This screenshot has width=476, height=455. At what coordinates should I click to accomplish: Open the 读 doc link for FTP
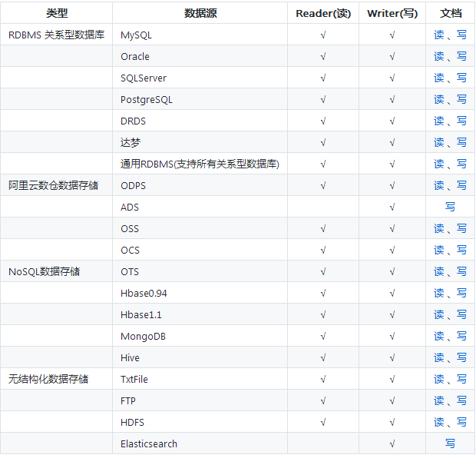(x=439, y=400)
